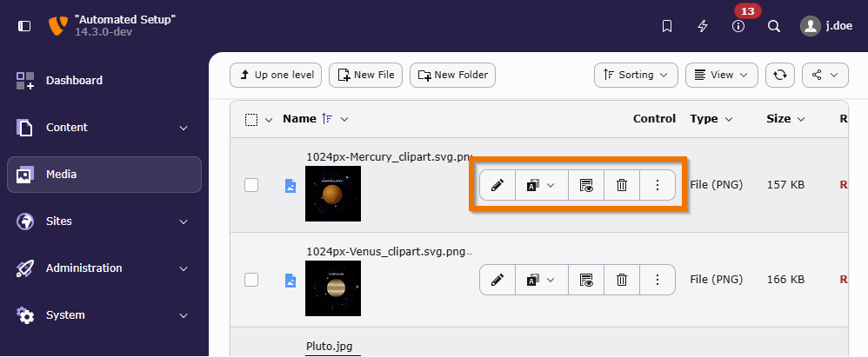The image size is (868, 357).
Task: Delete the Venus clipart file
Action: point(622,280)
